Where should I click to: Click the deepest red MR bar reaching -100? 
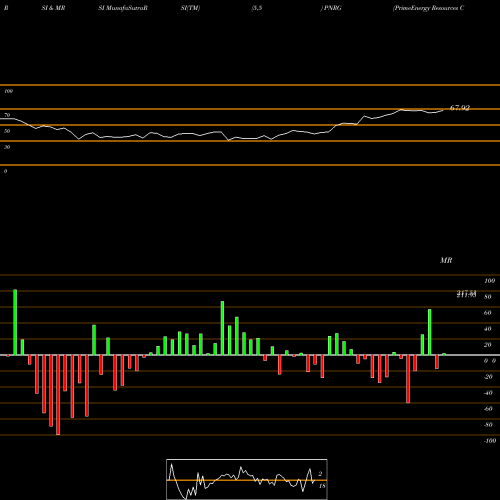tap(58, 395)
